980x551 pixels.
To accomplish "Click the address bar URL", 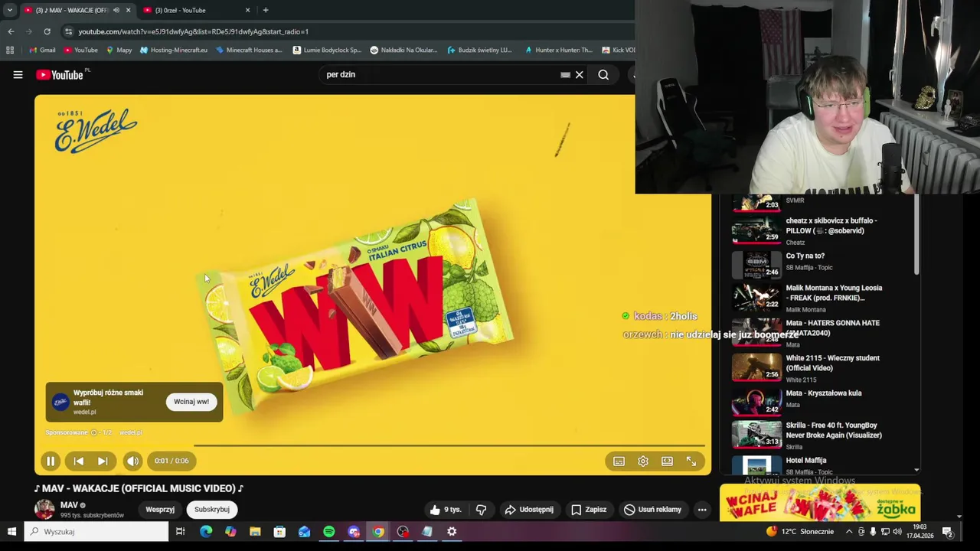I will tap(193, 31).
